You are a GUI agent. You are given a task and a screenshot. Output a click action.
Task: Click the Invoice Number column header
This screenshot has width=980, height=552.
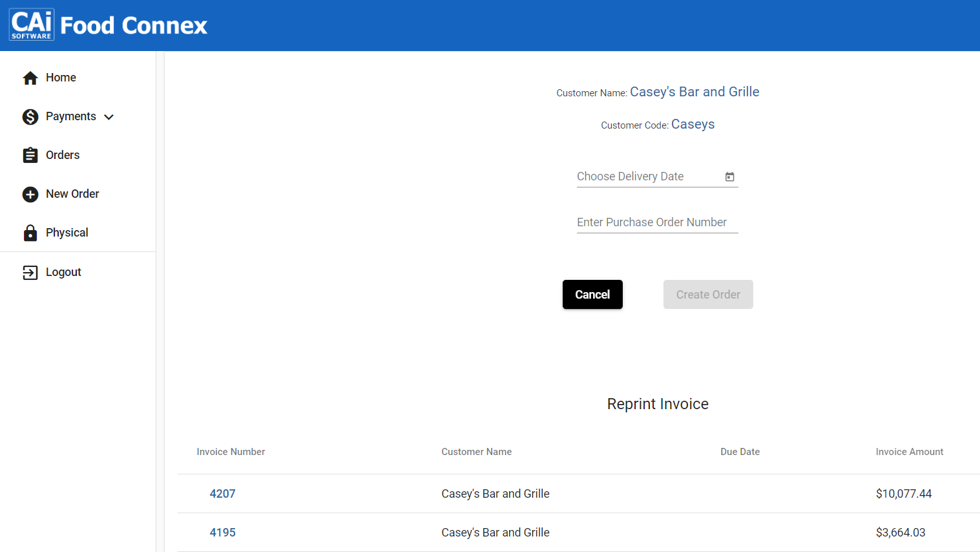click(231, 452)
